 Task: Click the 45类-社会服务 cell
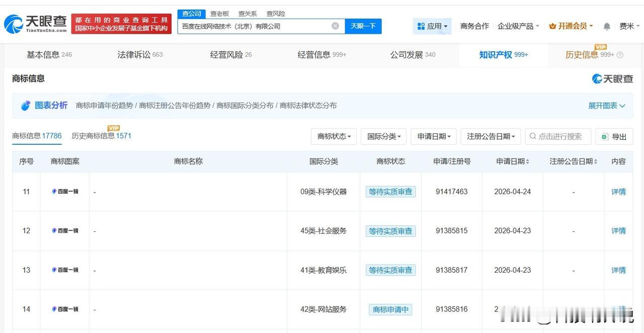[x=324, y=231]
